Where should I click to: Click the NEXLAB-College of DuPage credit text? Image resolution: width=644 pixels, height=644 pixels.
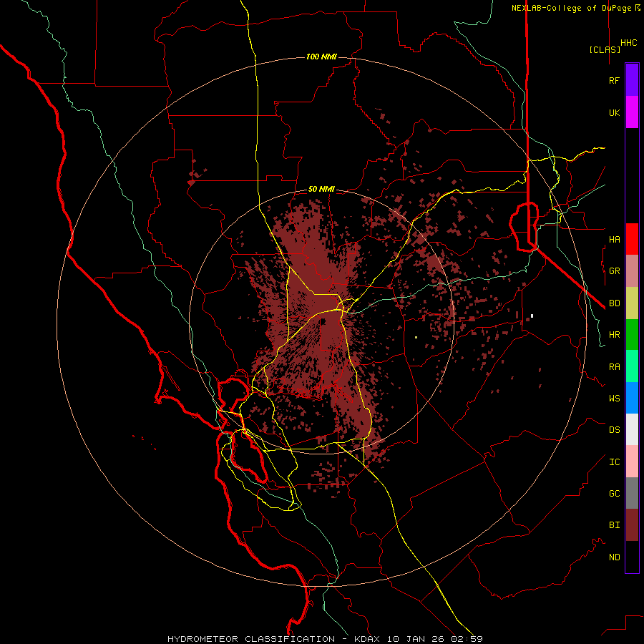(x=575, y=8)
